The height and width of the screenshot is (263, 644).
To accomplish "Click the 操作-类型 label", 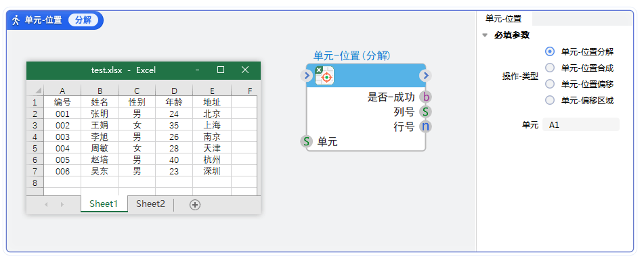I will [x=520, y=76].
